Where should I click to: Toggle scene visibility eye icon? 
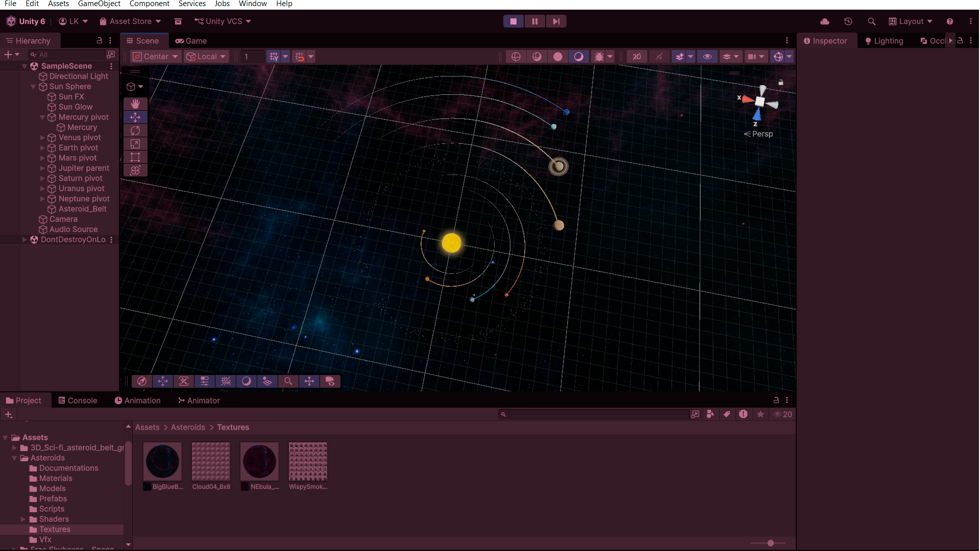tap(707, 57)
